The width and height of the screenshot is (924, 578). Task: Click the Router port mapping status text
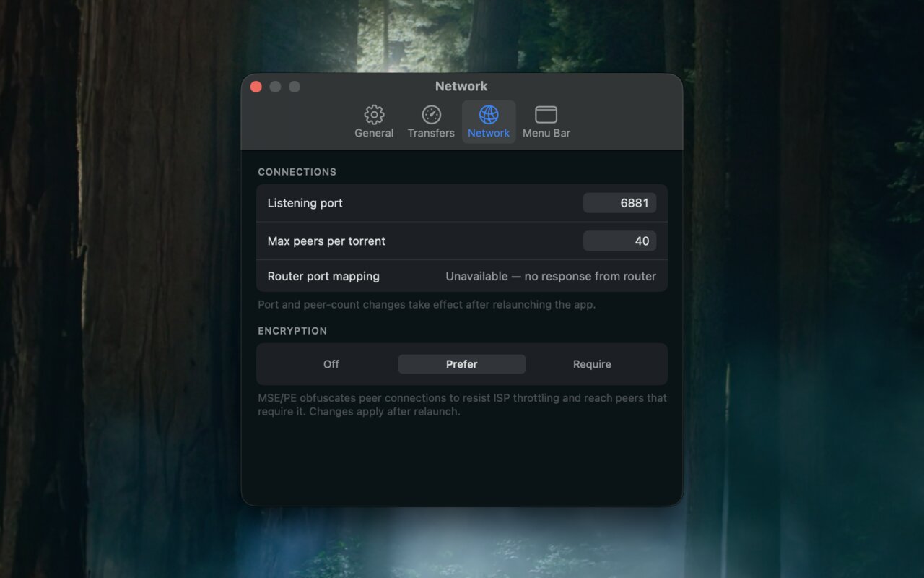(x=551, y=276)
